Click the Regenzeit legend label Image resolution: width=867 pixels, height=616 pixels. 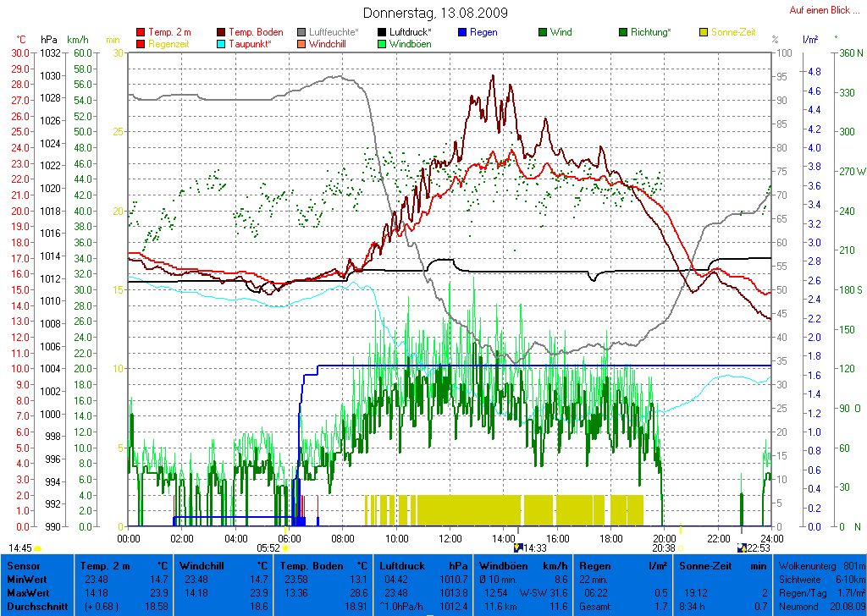click(169, 44)
